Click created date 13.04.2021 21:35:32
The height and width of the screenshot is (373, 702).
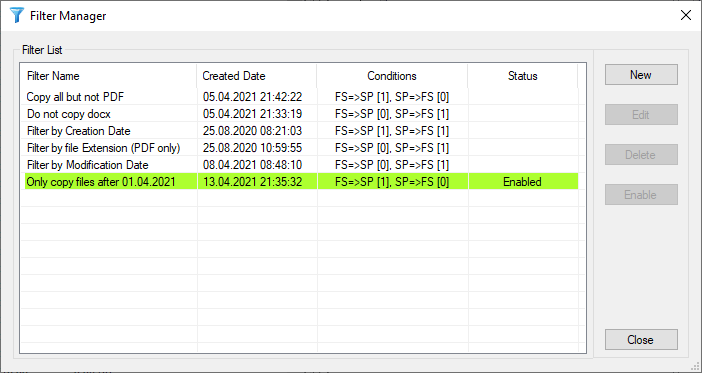click(x=253, y=182)
